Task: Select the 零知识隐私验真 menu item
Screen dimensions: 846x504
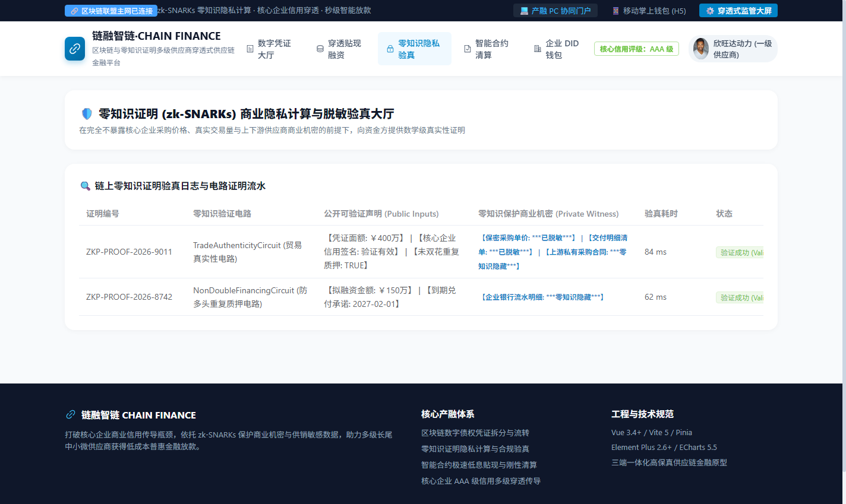Action: click(x=415, y=49)
